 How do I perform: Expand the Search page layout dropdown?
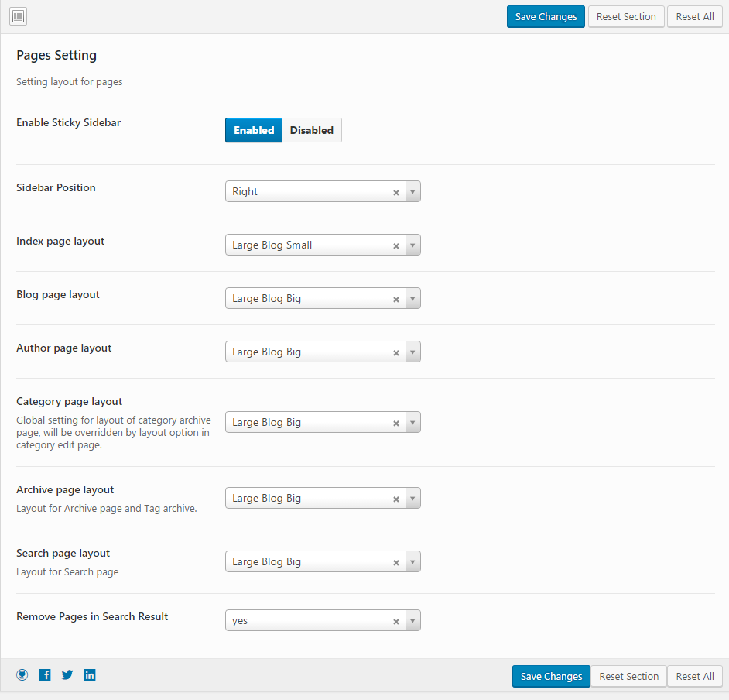coord(412,562)
